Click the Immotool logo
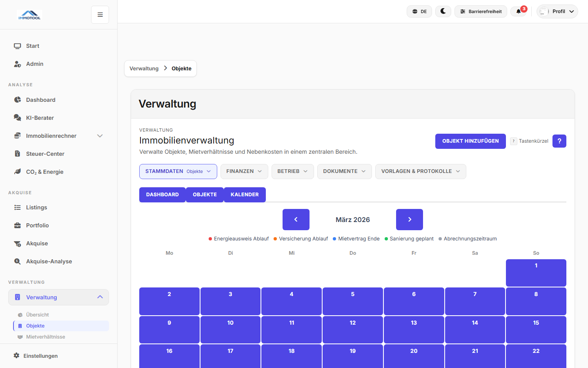588x368 pixels. pos(29,14)
